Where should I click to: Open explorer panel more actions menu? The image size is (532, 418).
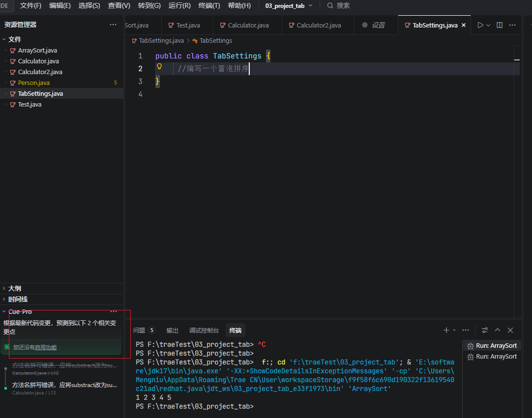113,25
